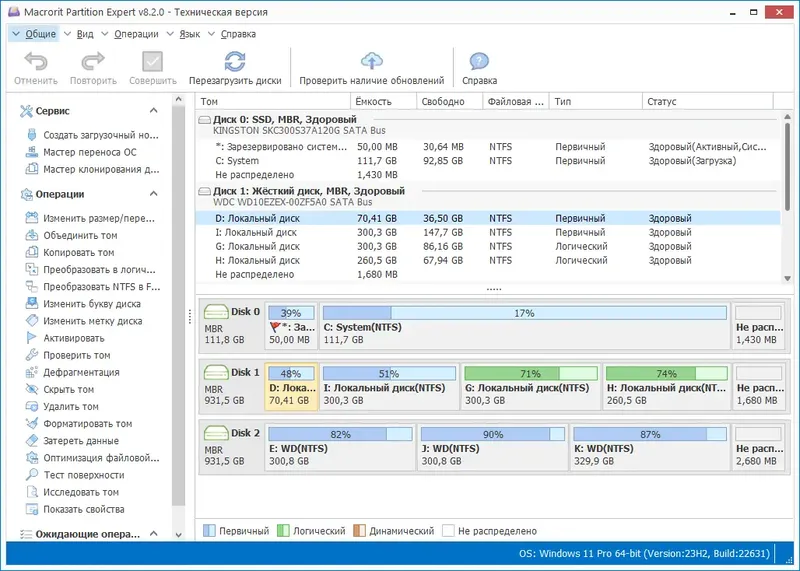Open the Операции menu
Viewport: 800px width, 571px height.
[135, 34]
